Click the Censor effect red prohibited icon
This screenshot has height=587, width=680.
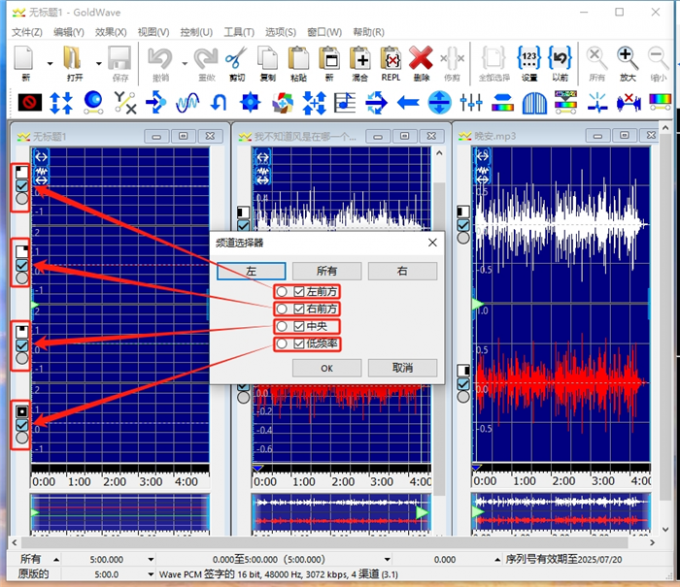click(x=29, y=103)
